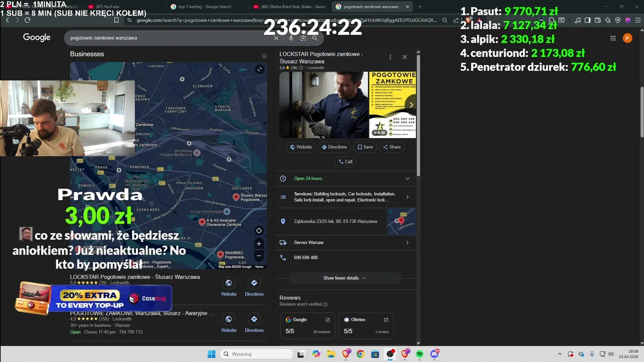Image resolution: width=644 pixels, height=362 pixels.
Task: Click the Google logo
Action: pos(37,37)
